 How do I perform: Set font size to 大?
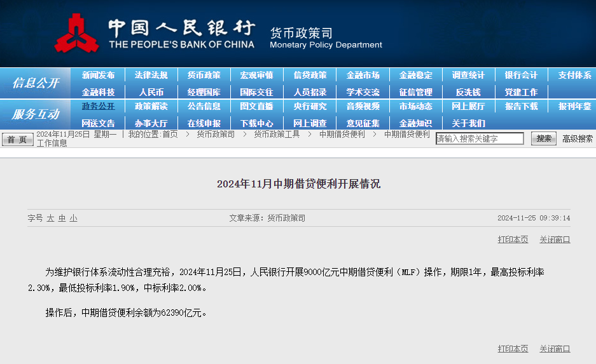click(x=50, y=219)
